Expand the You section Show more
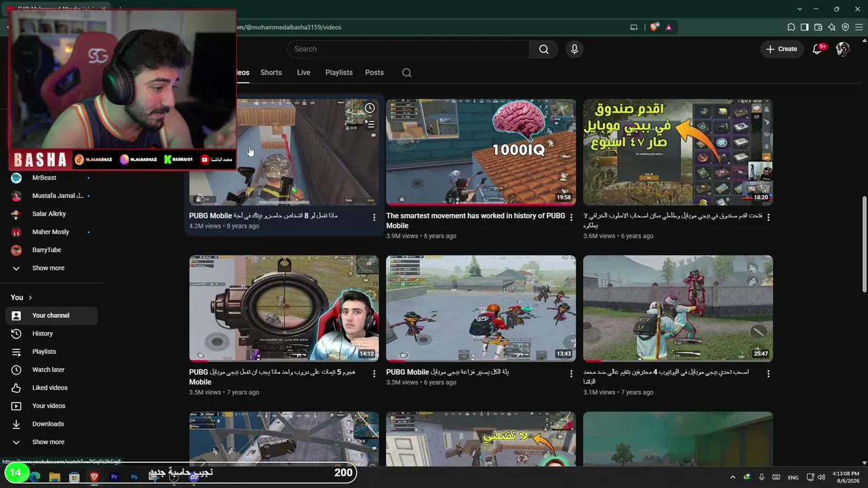Viewport: 868px width, 488px height. tap(52, 442)
